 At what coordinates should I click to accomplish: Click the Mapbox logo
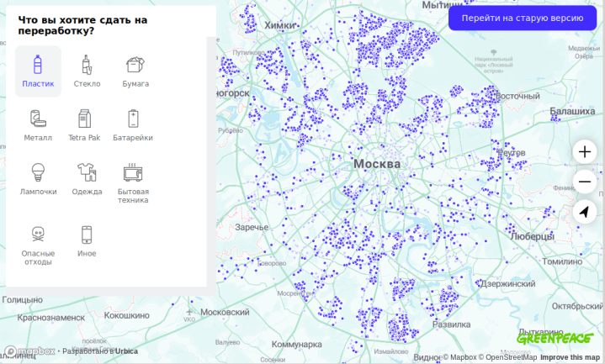tap(29, 351)
